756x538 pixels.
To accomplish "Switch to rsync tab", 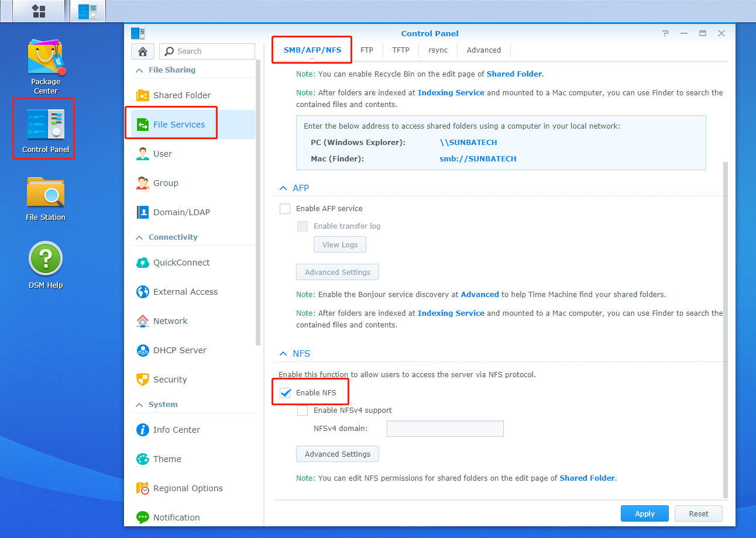I will tap(438, 50).
